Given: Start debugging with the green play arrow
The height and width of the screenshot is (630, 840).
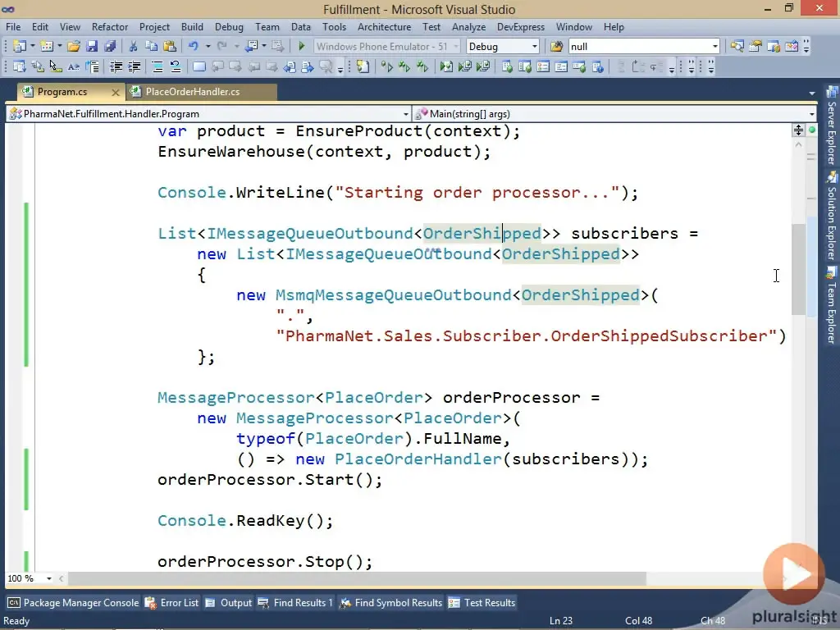Looking at the screenshot, I should pos(301,47).
